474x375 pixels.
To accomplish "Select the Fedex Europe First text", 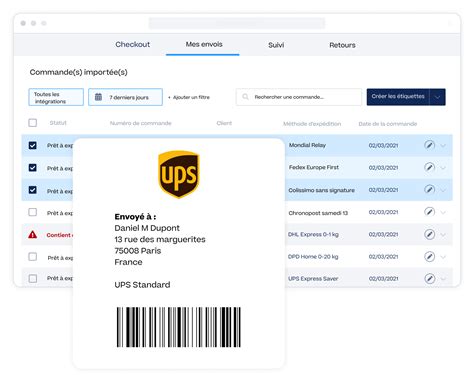I will tap(314, 167).
